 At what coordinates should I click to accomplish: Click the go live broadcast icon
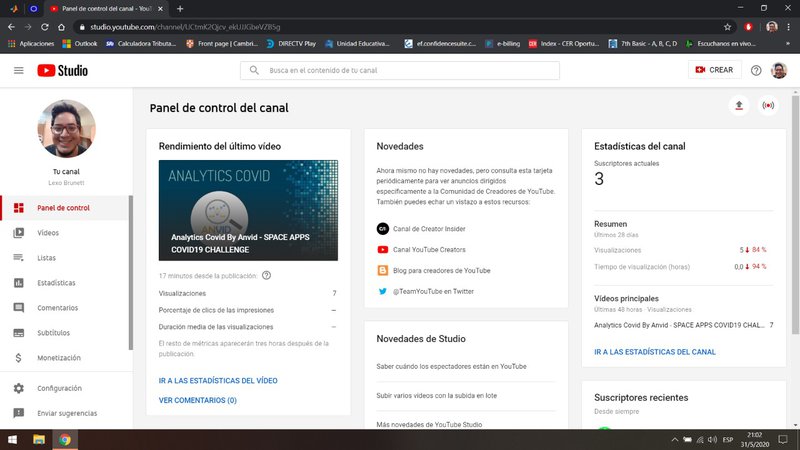pyautogui.click(x=768, y=105)
